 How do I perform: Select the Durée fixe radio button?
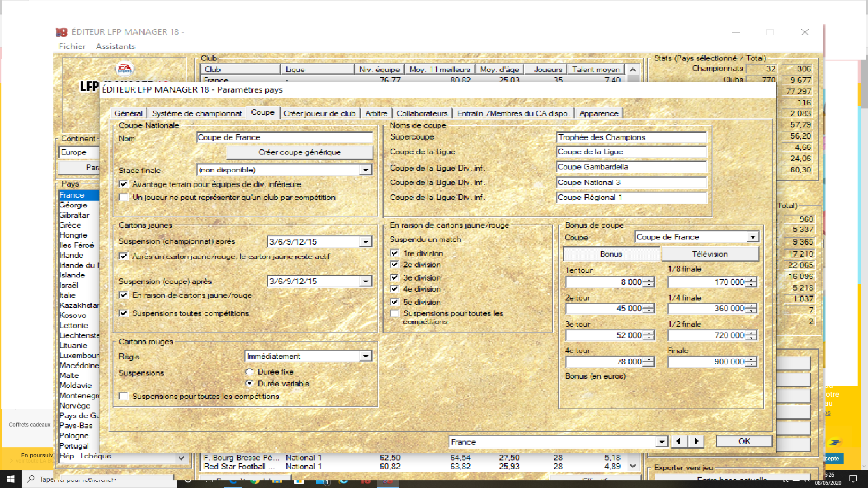coord(250,371)
